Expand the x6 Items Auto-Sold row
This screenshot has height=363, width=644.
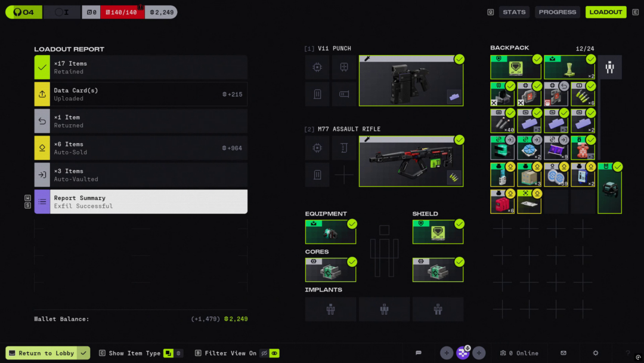pos(141,148)
